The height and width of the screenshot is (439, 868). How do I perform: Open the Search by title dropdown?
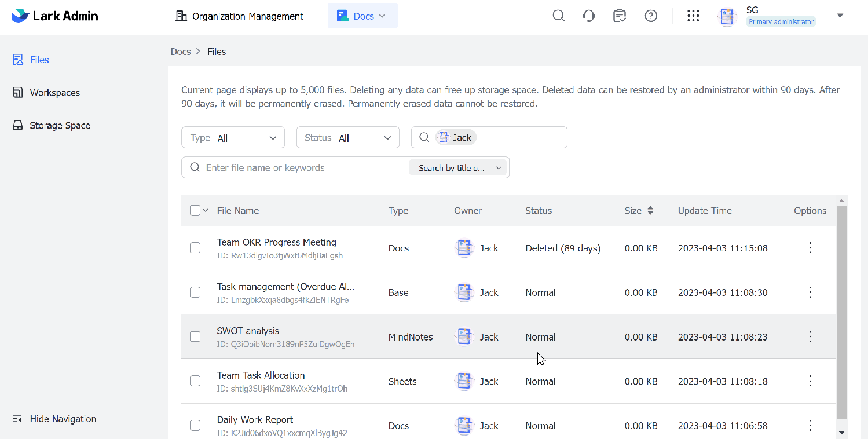point(457,167)
